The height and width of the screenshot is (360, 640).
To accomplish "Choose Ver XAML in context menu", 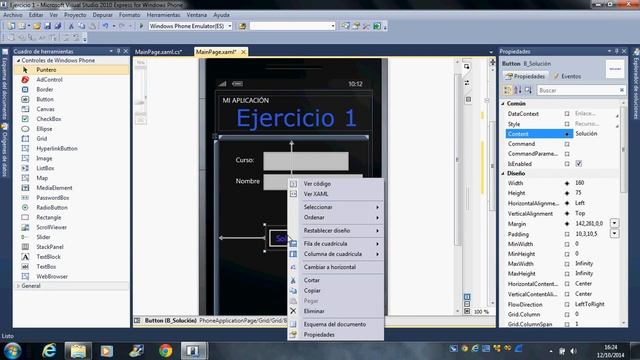I will (336, 194).
